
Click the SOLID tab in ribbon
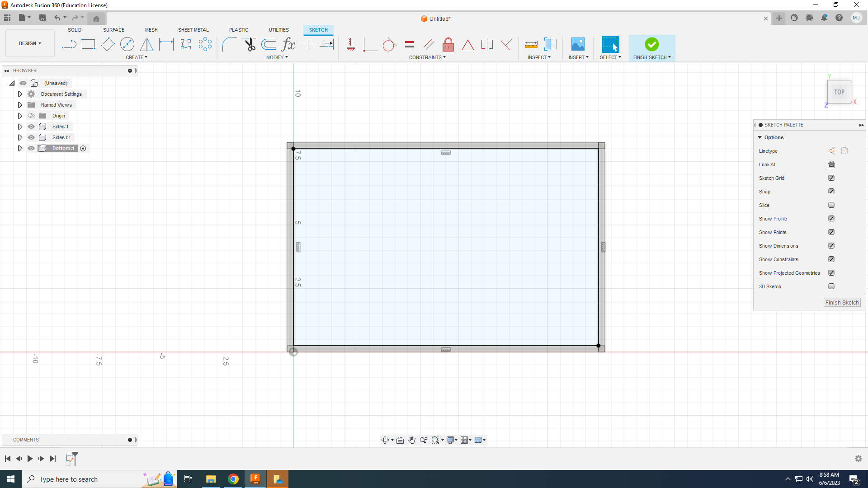pyautogui.click(x=74, y=30)
